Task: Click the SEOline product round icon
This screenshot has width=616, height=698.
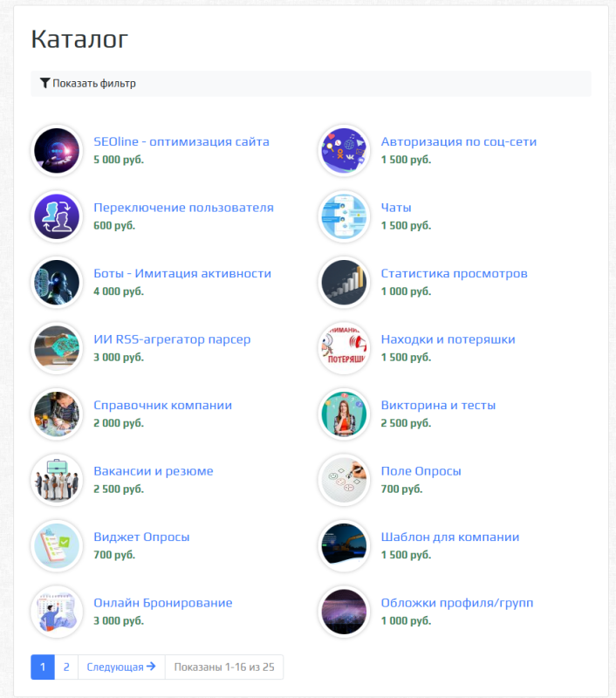Action: [57, 150]
